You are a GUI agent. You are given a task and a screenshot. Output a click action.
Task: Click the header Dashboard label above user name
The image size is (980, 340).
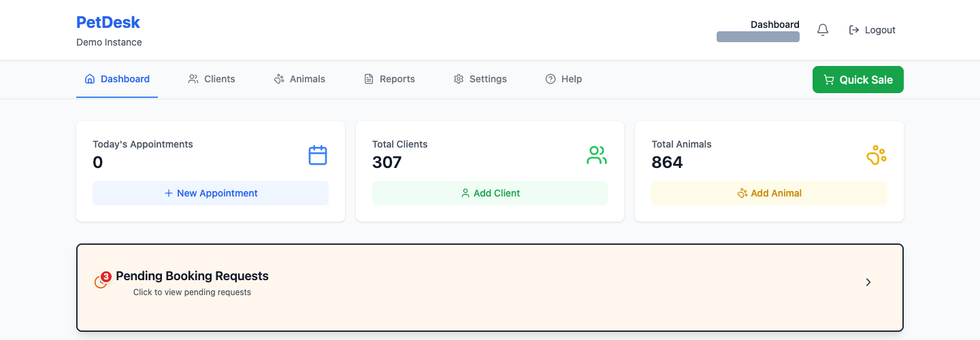coord(774,24)
